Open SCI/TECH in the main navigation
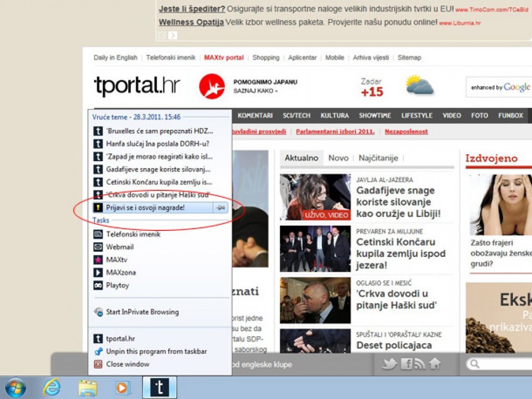 [x=296, y=115]
